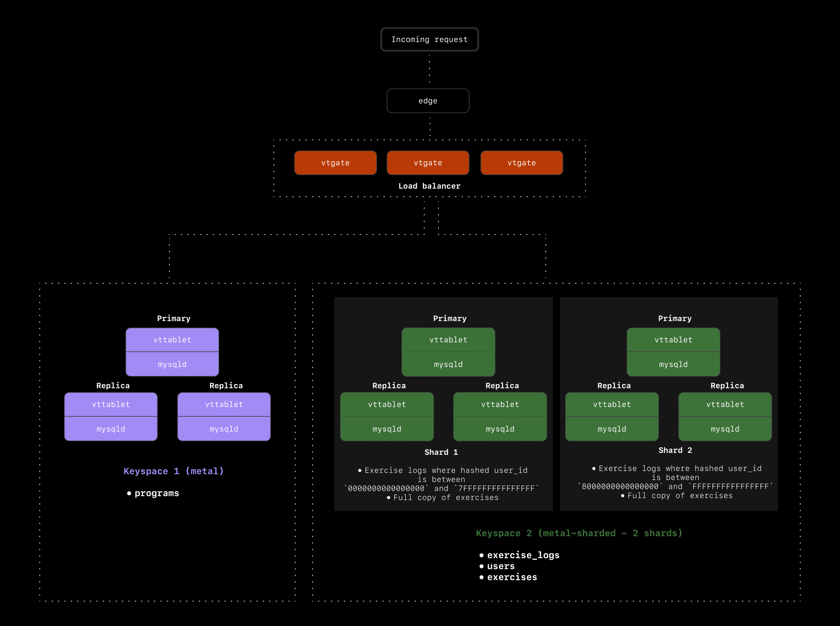Click the users bullet item
Image resolution: width=840 pixels, height=626 pixels.
click(x=501, y=566)
